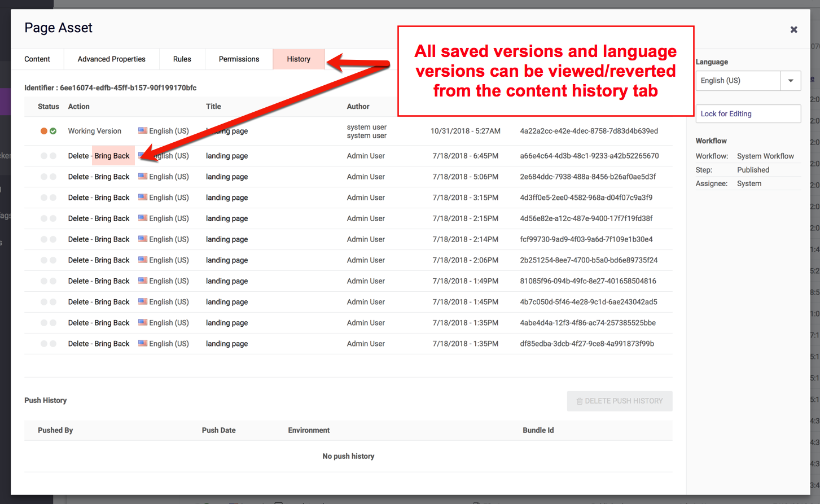This screenshot has height=504, width=820.
Task: Click Delete for the 5:06PM version
Action: 78,177
